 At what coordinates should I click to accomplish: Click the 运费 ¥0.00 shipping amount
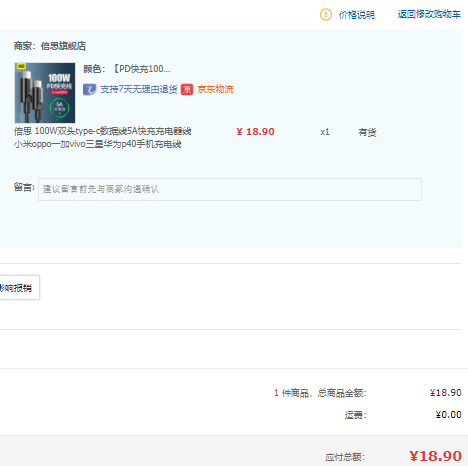(x=448, y=415)
